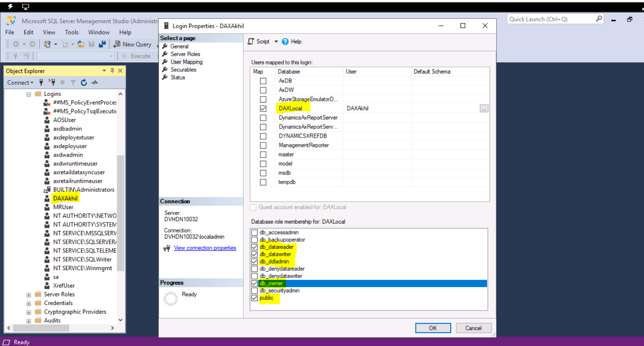Pin the Object Explorer panel
644x346 pixels.
112,71
